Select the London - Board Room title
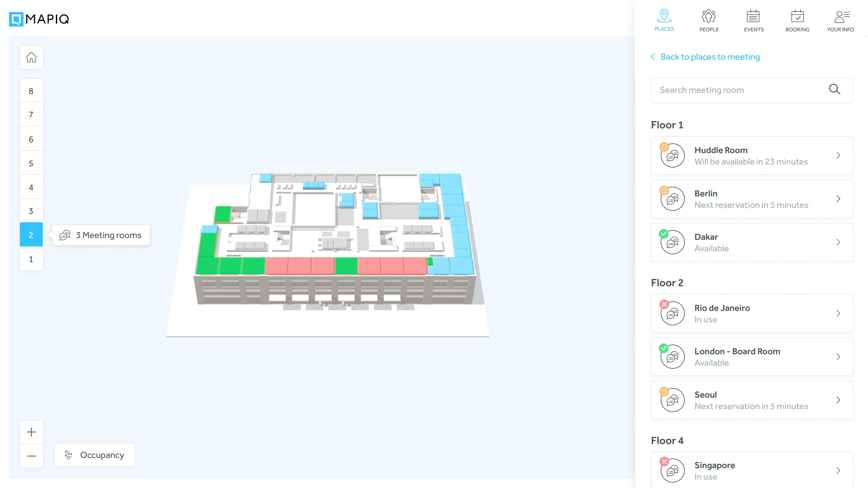 pyautogui.click(x=737, y=352)
